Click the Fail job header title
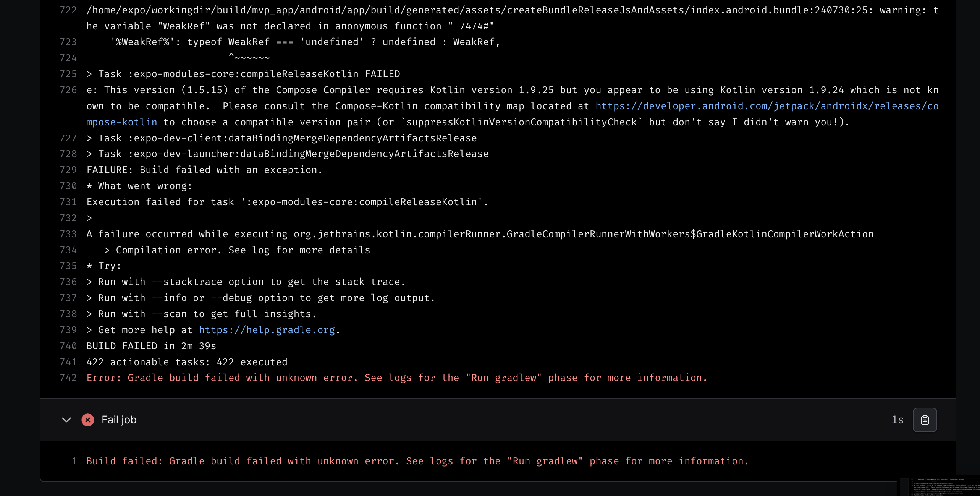980x496 pixels. (x=119, y=420)
